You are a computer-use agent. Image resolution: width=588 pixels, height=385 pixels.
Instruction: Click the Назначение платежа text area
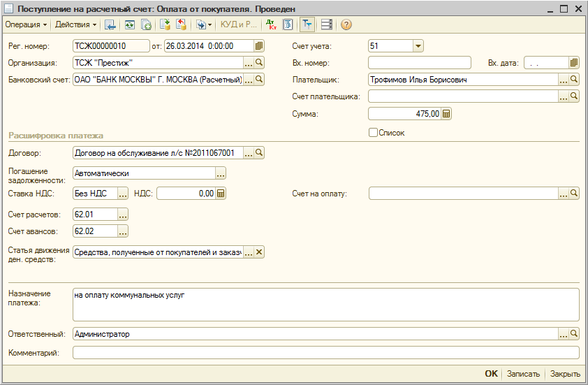[326, 305]
